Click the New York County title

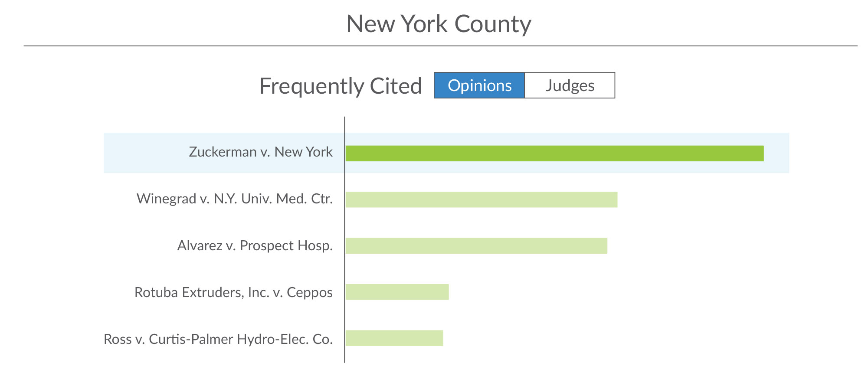(439, 24)
